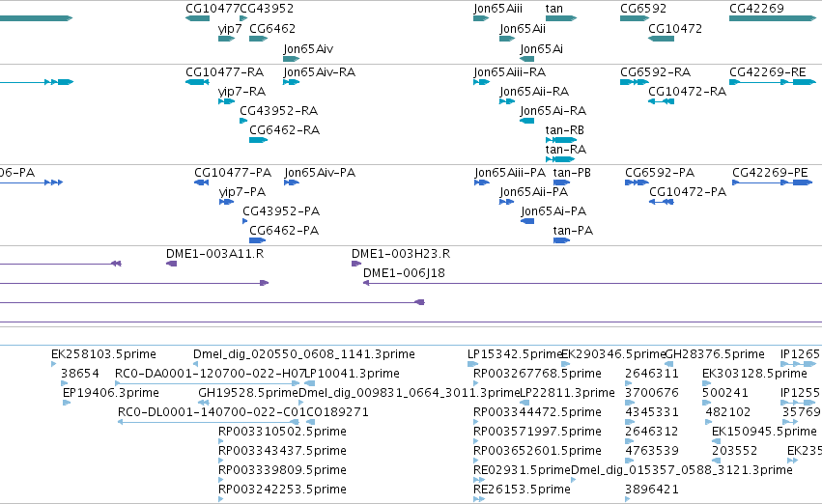Viewport: 822px width, 504px height.
Task: Select transcript CG10477-RA
Action: [198, 82]
